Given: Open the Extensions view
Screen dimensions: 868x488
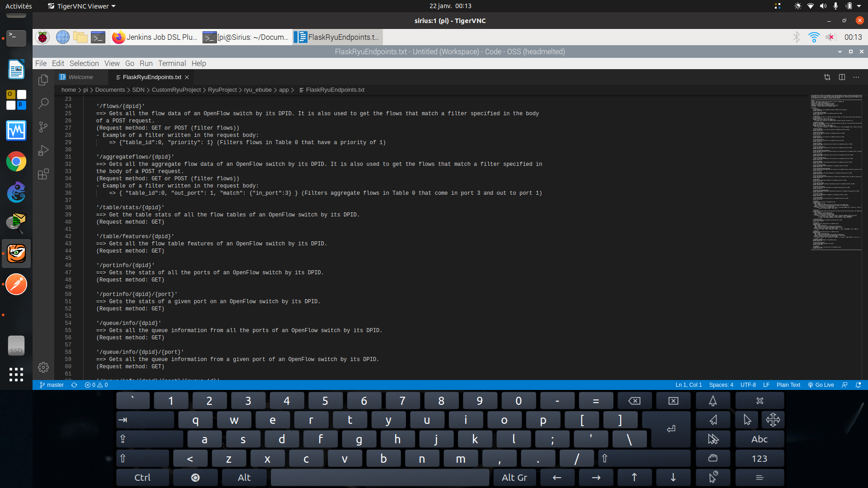Looking at the screenshot, I should [43, 174].
